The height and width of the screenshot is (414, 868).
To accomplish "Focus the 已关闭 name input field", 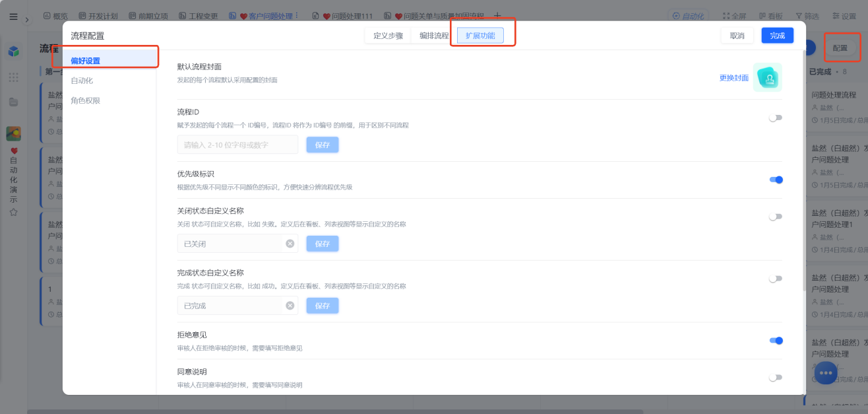I will [237, 244].
